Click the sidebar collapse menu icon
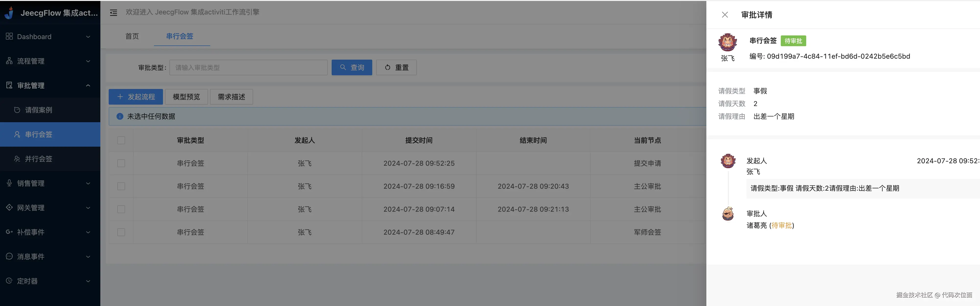Viewport: 980px width, 306px height. coord(113,13)
